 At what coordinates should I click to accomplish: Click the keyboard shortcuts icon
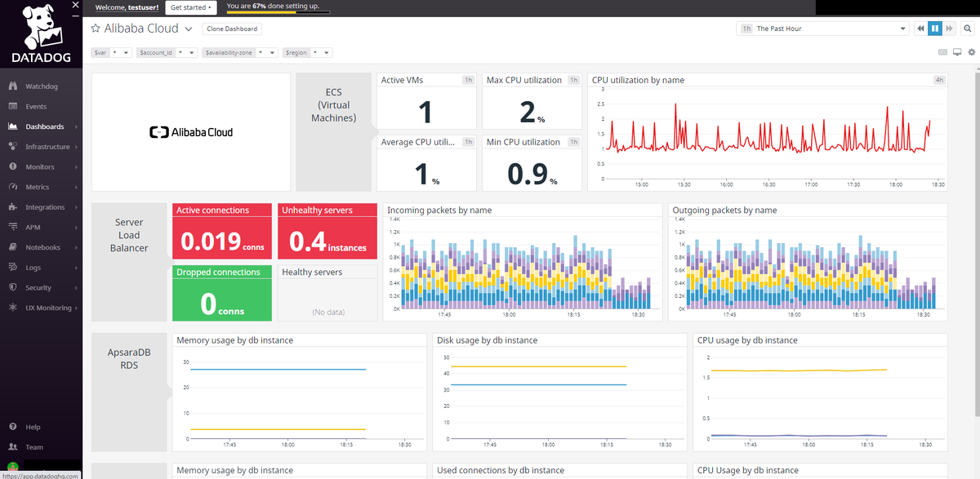[x=943, y=52]
